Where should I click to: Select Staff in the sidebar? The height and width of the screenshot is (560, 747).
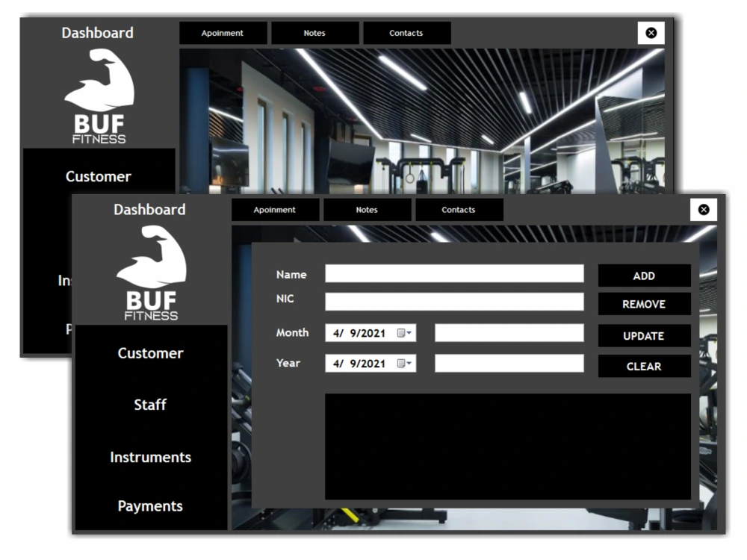point(150,405)
